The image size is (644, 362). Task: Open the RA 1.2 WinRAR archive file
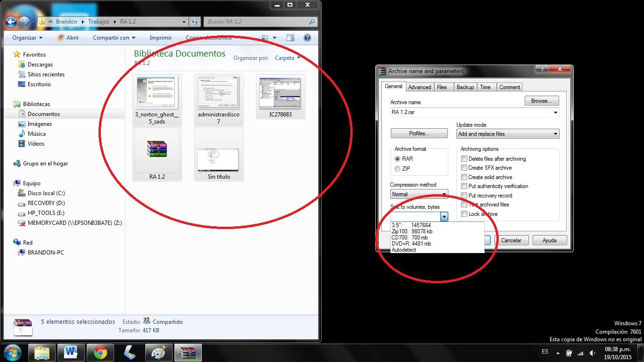pyautogui.click(x=157, y=154)
